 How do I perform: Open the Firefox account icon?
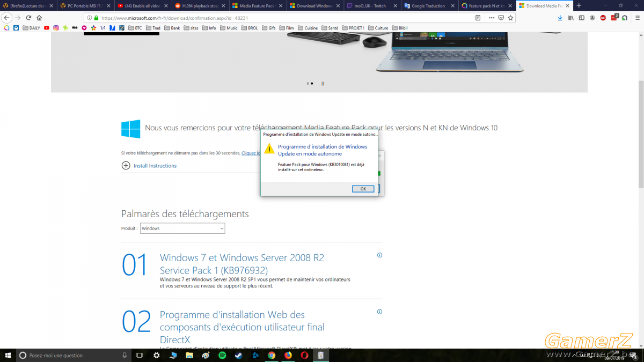[x=592, y=18]
